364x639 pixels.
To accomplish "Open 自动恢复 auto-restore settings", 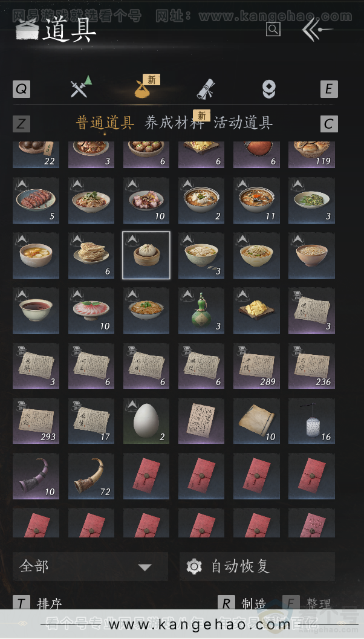I will [x=257, y=566].
